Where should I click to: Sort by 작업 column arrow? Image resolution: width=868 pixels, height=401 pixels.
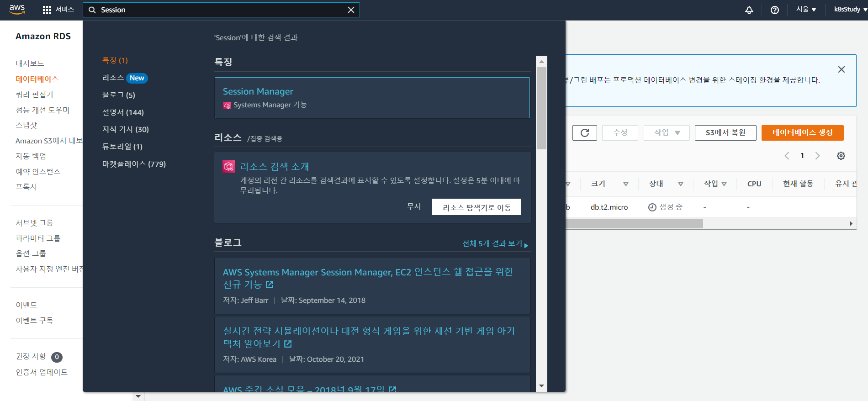[x=724, y=184]
